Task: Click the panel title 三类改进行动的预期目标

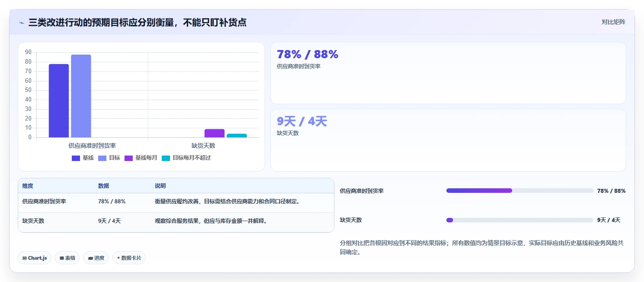Action: tap(138, 22)
